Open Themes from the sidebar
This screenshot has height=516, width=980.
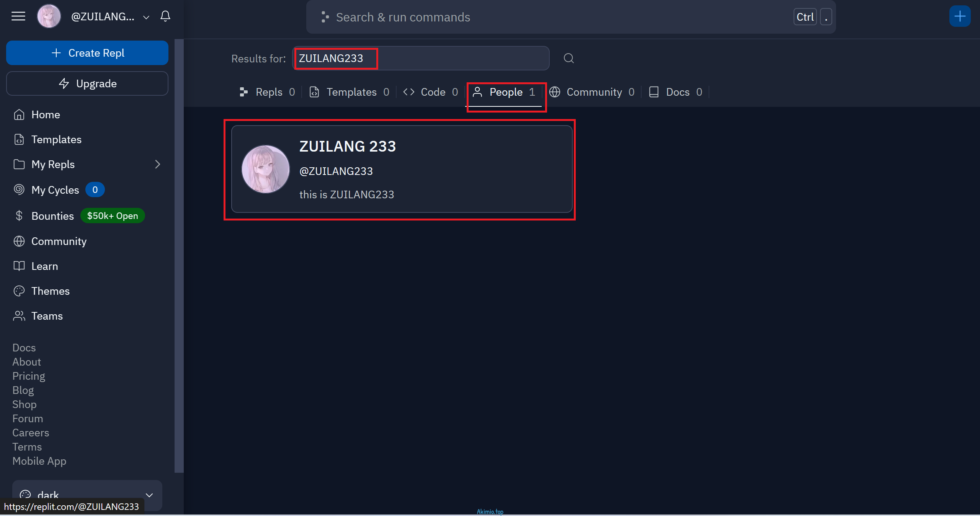coord(50,291)
